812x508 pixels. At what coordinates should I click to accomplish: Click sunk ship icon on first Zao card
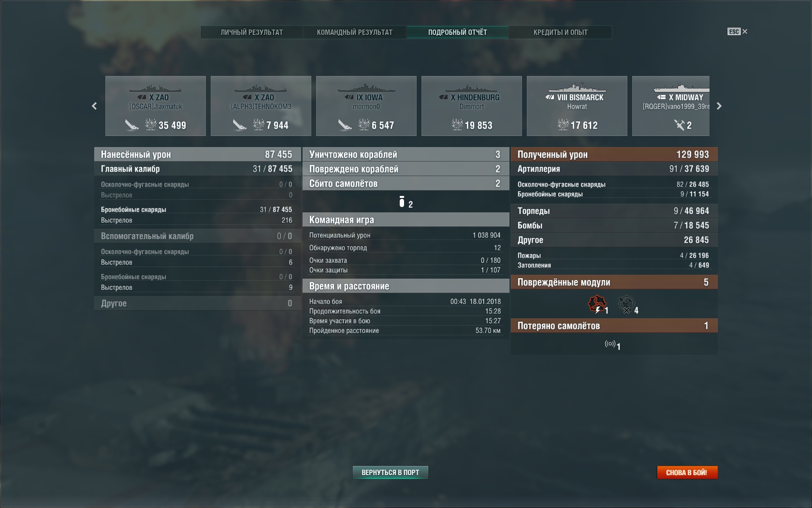[132, 125]
